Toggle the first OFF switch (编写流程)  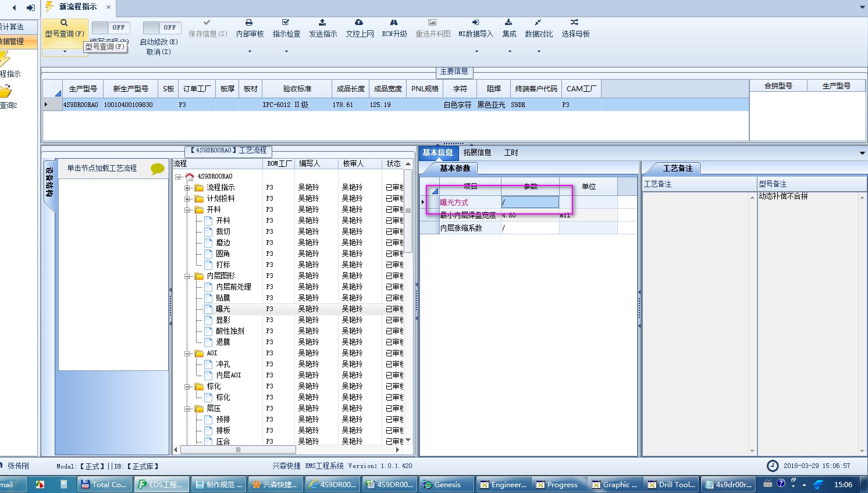111,27
